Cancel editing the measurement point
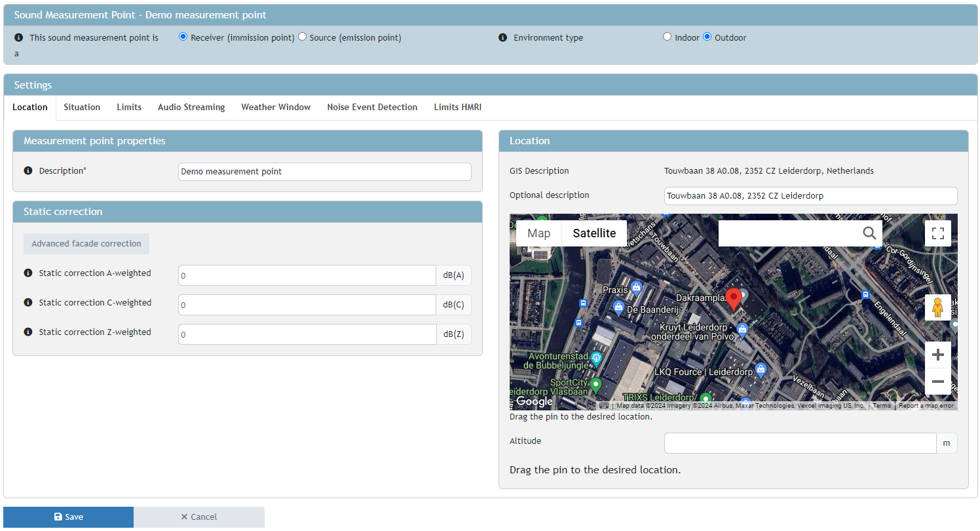 (199, 517)
